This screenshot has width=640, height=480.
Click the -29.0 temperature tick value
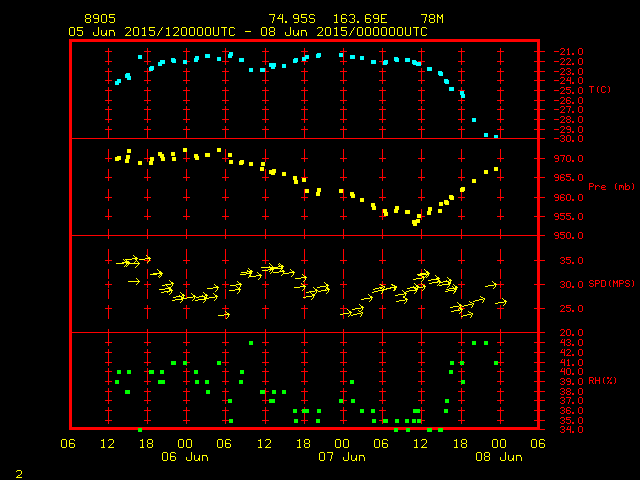pos(568,129)
